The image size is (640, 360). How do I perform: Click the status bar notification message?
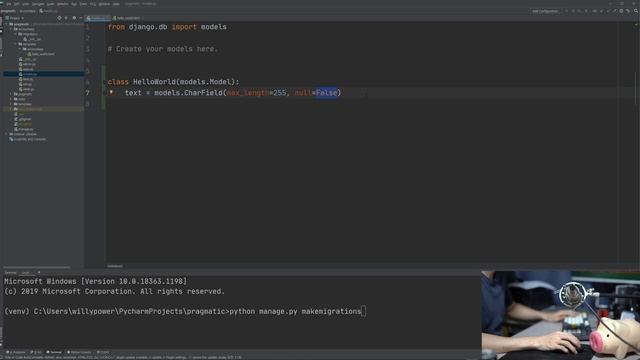(x=122, y=357)
